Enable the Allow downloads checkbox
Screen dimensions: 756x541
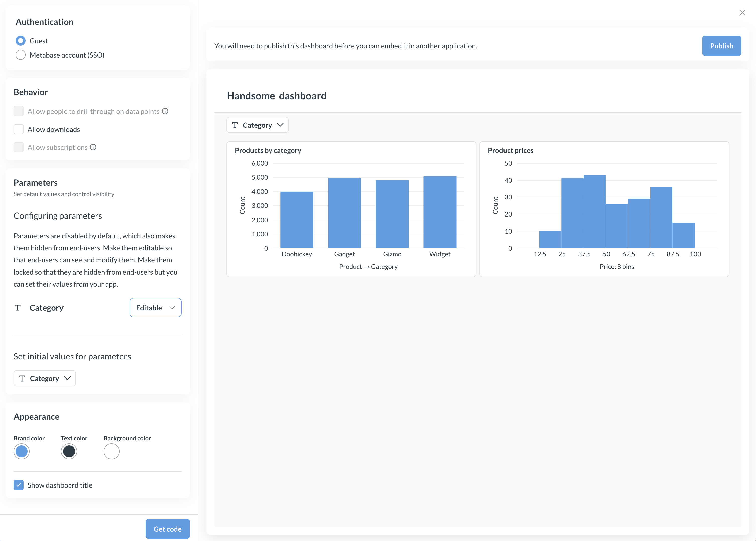point(18,129)
